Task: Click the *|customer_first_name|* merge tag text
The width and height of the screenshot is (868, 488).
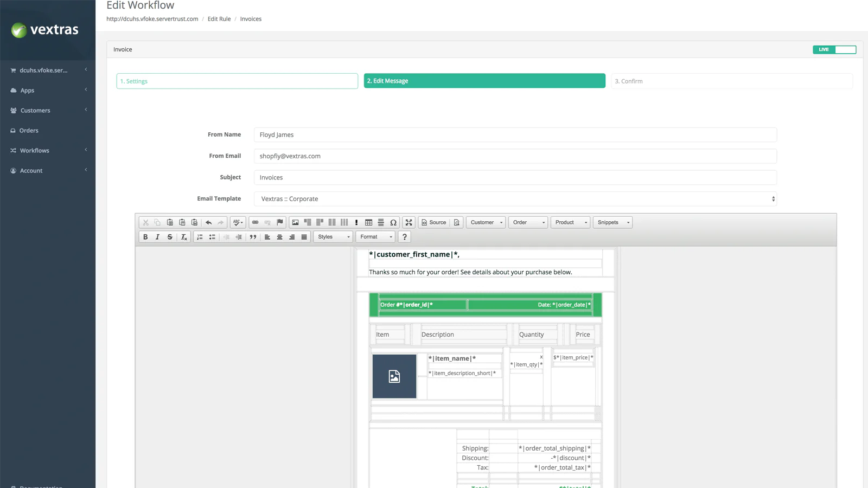Action: [413, 254]
